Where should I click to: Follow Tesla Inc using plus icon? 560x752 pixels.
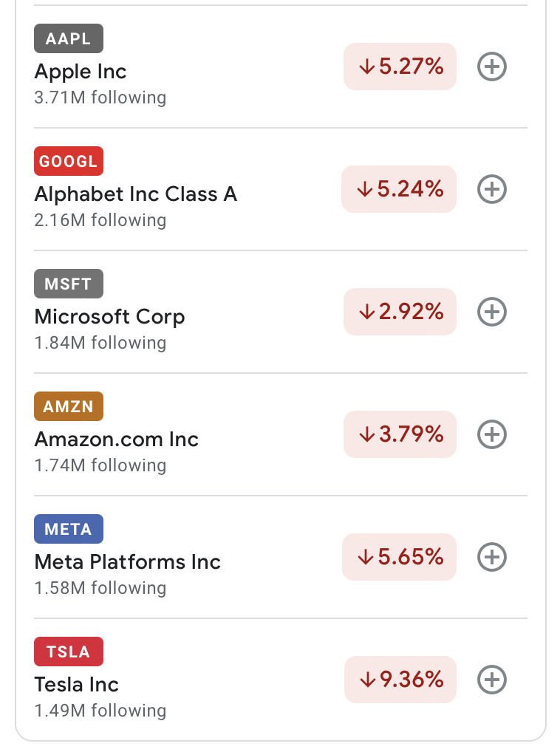click(x=492, y=680)
